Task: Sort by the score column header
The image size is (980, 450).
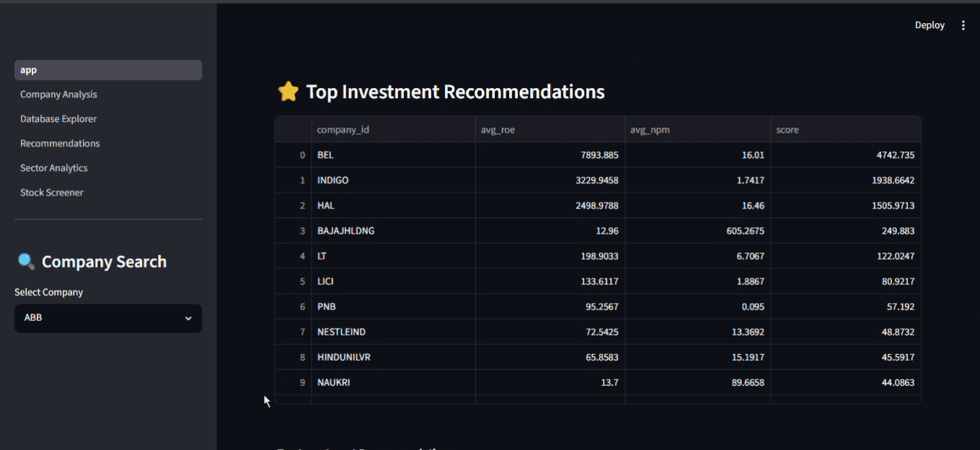Action: (x=846, y=130)
